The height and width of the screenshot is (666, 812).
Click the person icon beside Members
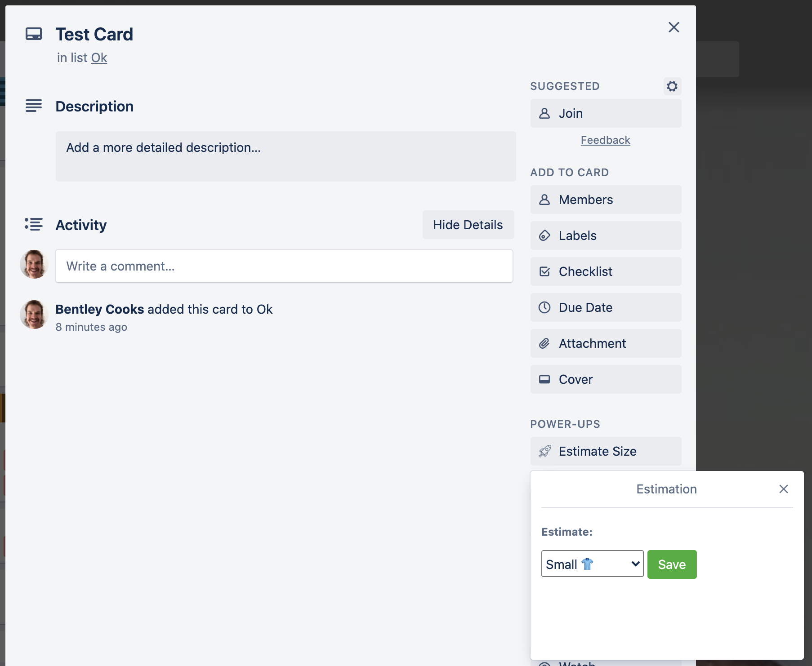tap(544, 200)
